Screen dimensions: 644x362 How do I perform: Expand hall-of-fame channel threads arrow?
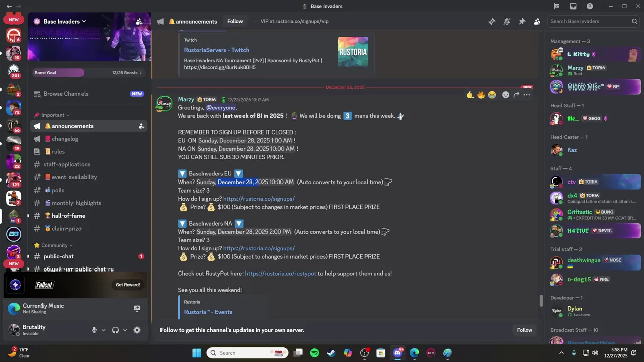[x=28, y=216]
